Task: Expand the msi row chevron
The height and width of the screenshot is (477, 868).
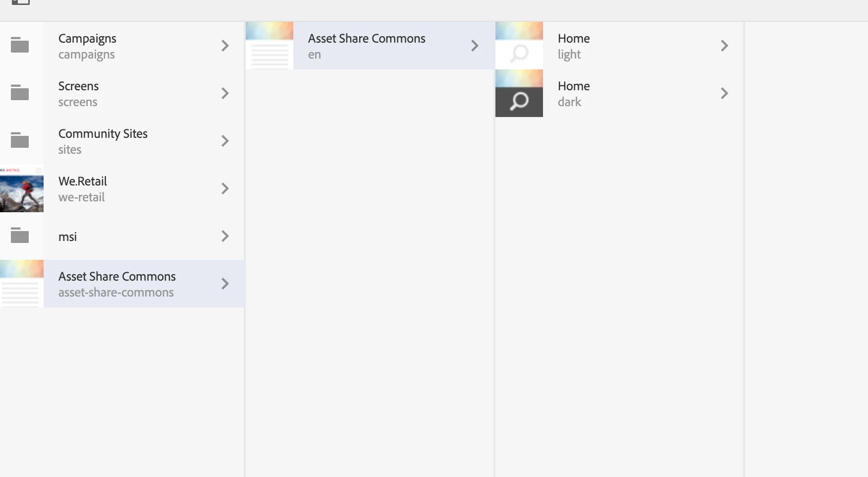Action: point(225,236)
